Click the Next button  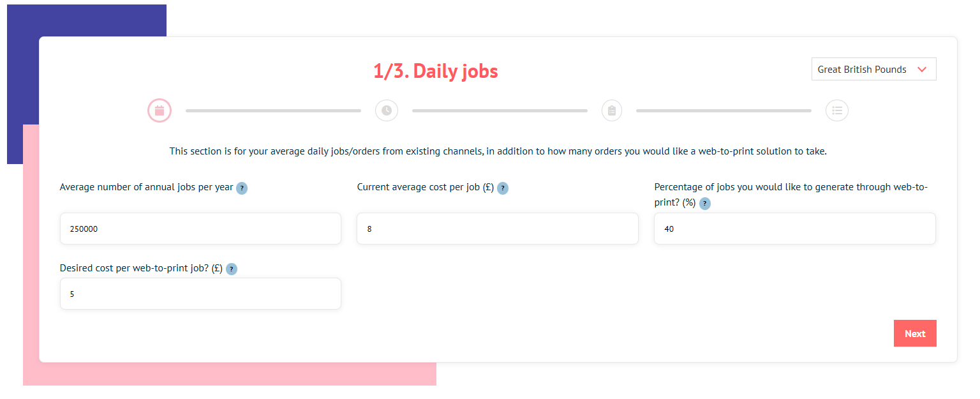[915, 333]
